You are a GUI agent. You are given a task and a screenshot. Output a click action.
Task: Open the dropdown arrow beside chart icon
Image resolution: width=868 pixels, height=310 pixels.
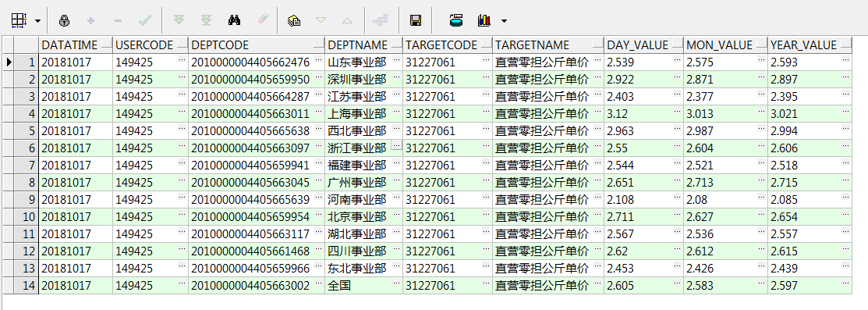[504, 21]
